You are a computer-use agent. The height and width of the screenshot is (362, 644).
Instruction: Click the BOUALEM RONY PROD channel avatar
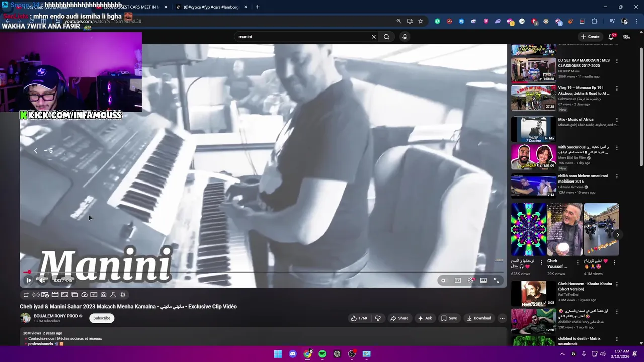coord(25,318)
